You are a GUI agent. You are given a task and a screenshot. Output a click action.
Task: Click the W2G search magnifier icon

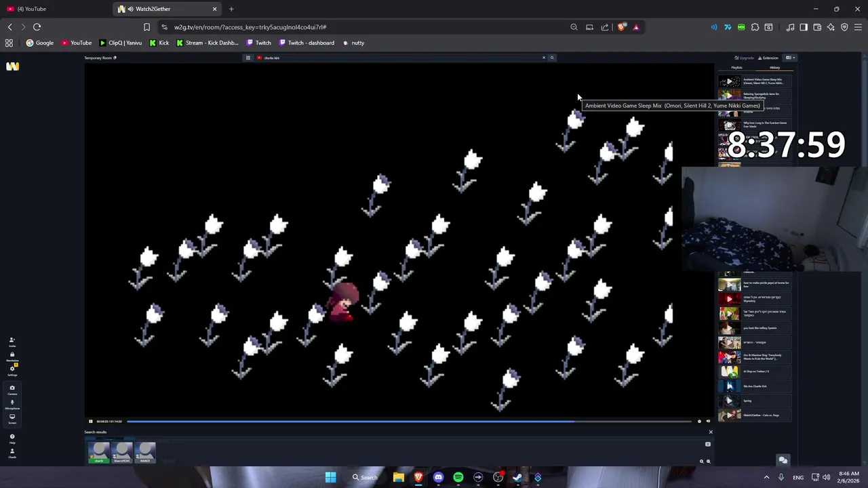tap(552, 58)
